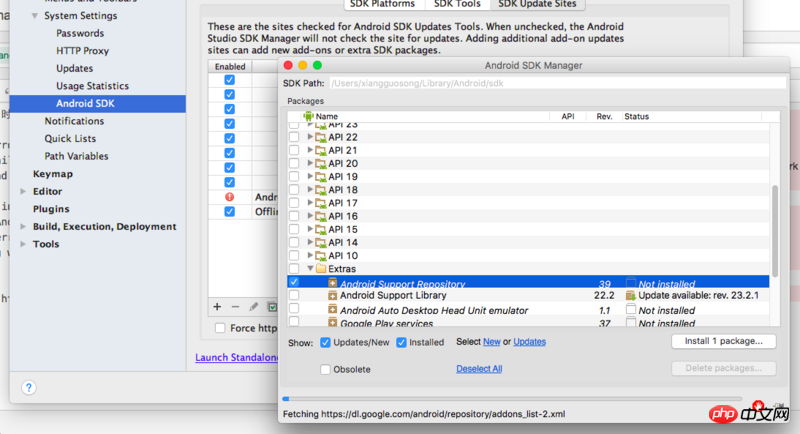Click the API 16 folder icon
This screenshot has width=800, height=434.
tap(321, 216)
